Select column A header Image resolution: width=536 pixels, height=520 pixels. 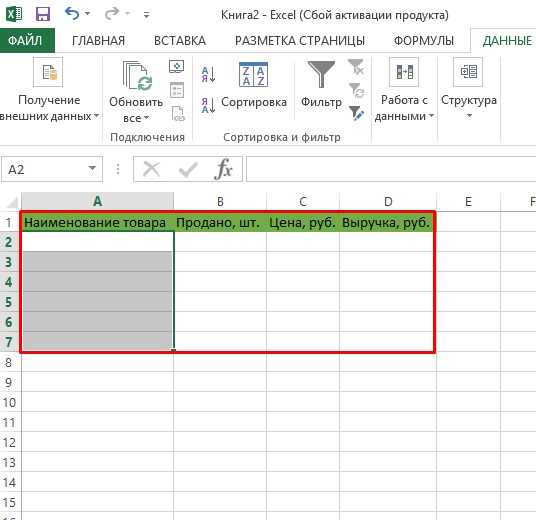pyautogui.click(x=97, y=201)
